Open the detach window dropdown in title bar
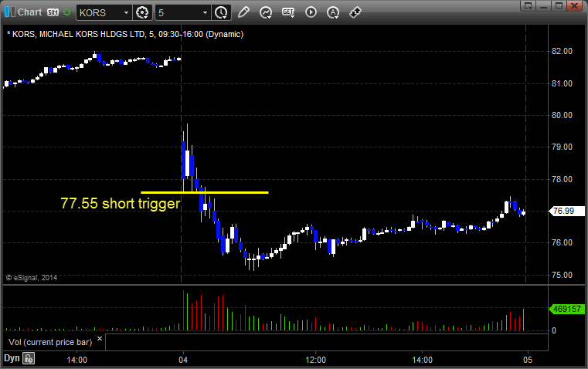The image size is (588, 369). pos(529,5)
